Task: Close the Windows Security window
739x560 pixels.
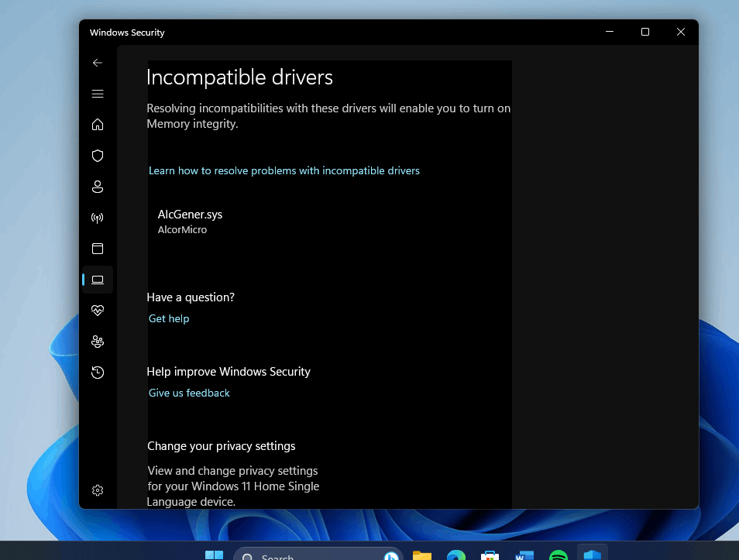Action: (x=681, y=32)
